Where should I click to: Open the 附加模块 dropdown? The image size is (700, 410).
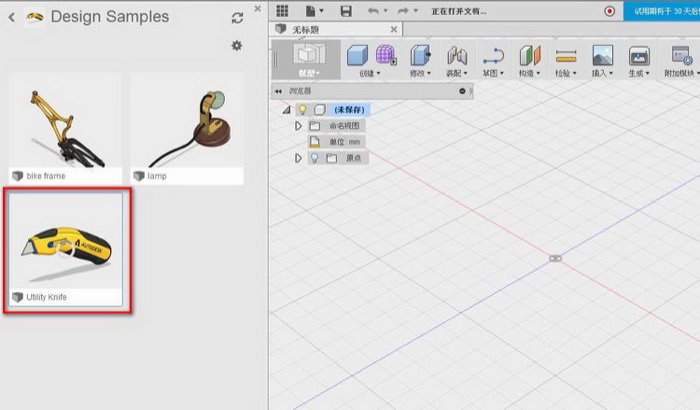pyautogui.click(x=682, y=73)
